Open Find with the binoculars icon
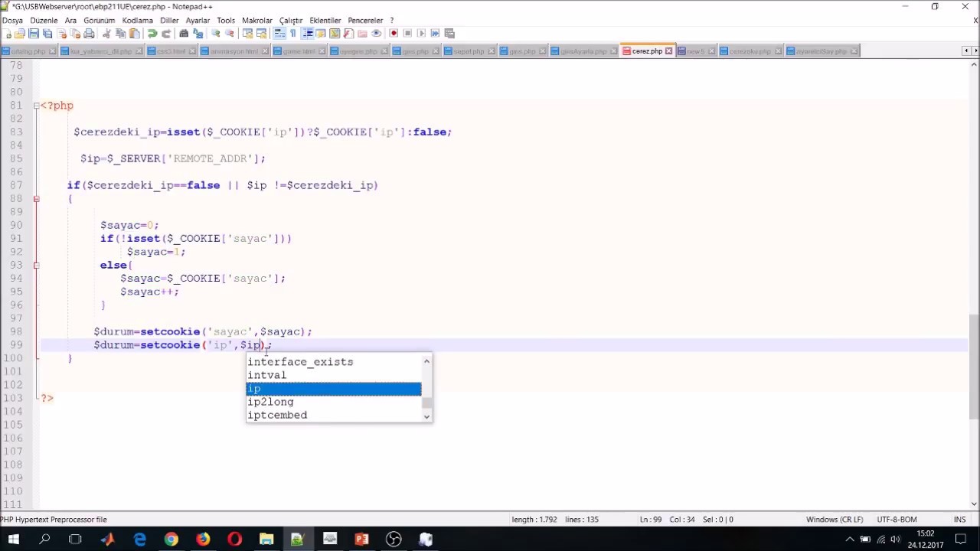Screen dimensions: 980x551 click(184, 34)
